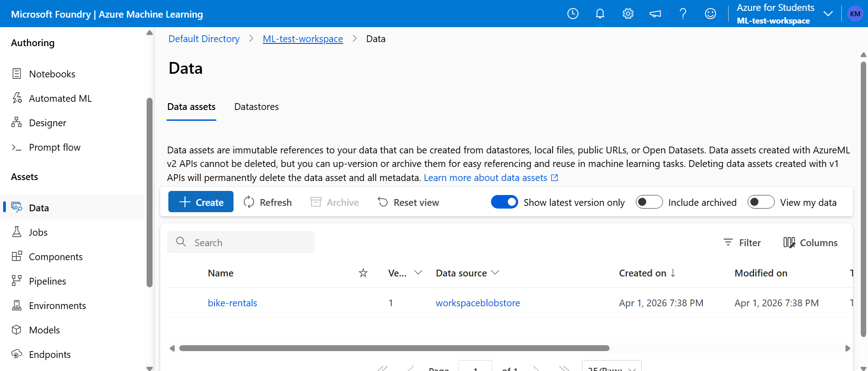
Task: Disable Show latest version only toggle
Action: click(505, 202)
